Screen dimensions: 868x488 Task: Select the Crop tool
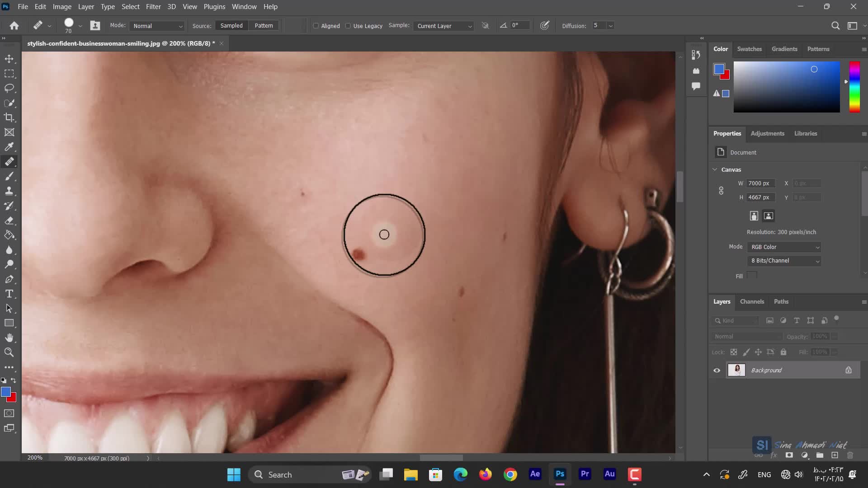(9, 117)
